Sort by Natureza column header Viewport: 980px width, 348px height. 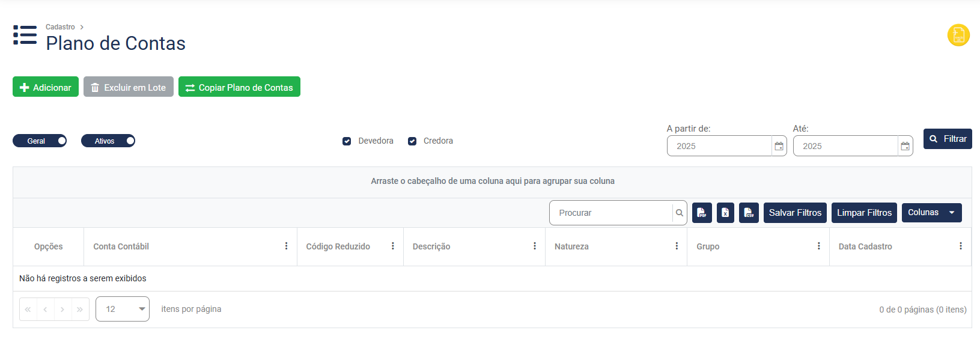[571, 246]
